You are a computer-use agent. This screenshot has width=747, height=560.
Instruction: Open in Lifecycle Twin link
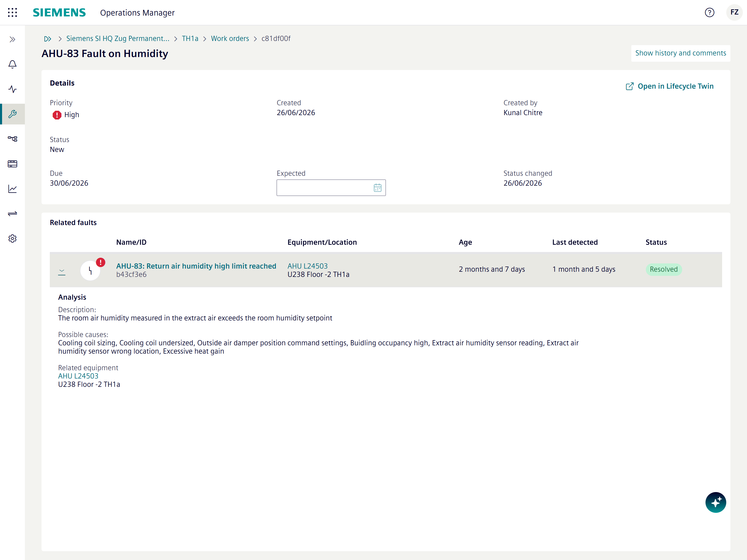click(x=669, y=86)
